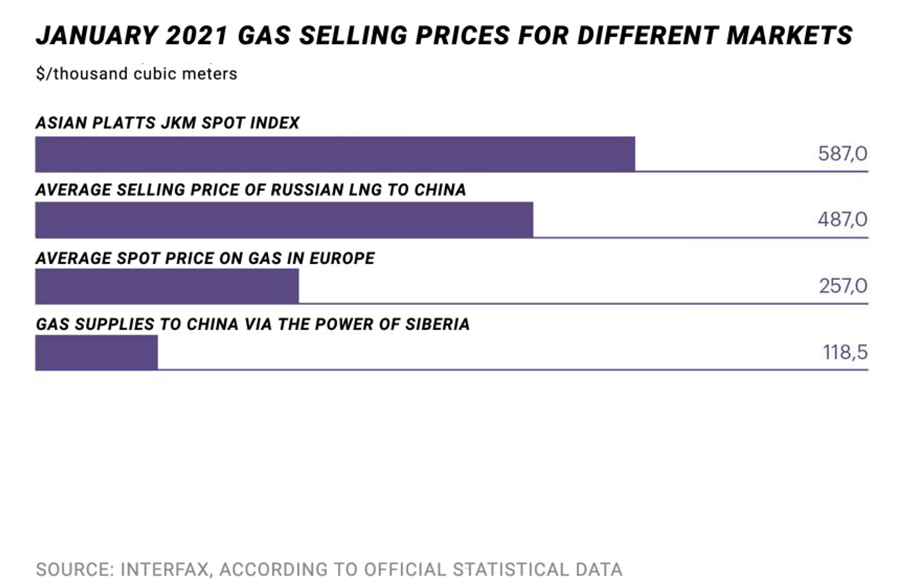This screenshot has height=588, width=906.
Task: Click "OFFICIAL STATISTICAL DATA" in the source line
Action: pos(493,569)
